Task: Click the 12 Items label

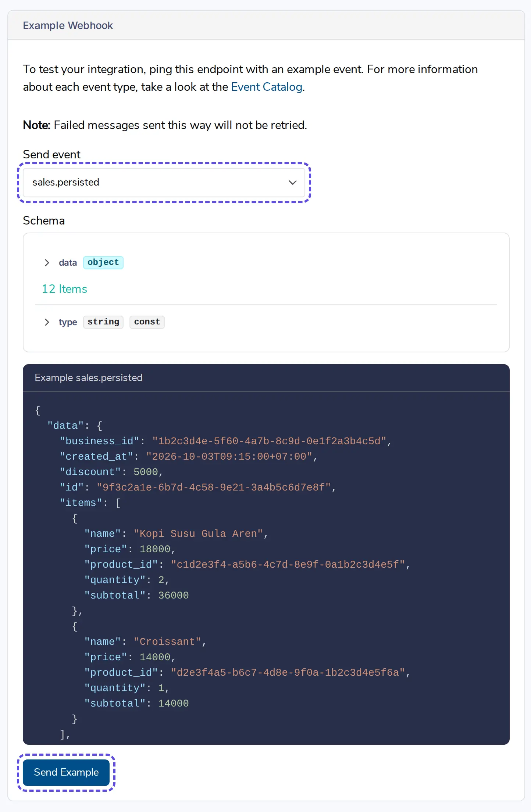Action: [x=64, y=289]
